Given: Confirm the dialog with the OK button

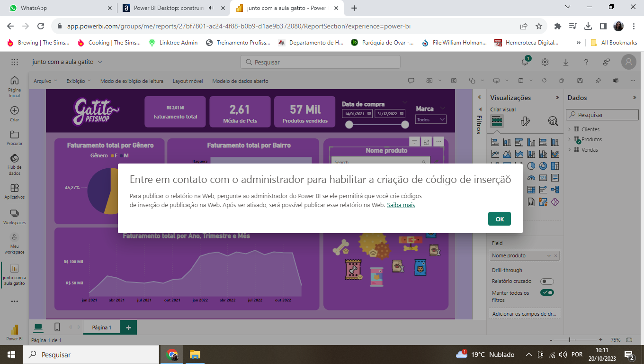Looking at the screenshot, I should pyautogui.click(x=499, y=219).
